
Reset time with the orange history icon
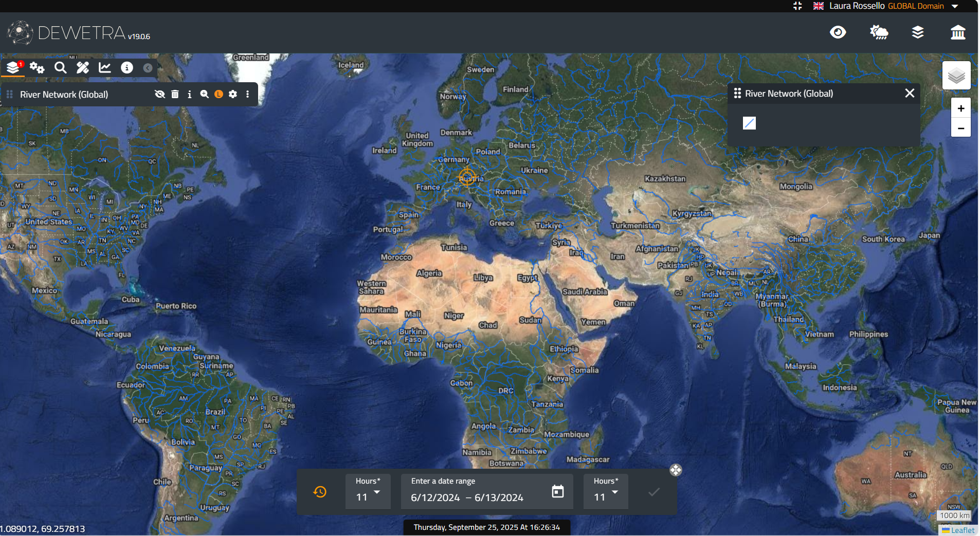coord(320,492)
